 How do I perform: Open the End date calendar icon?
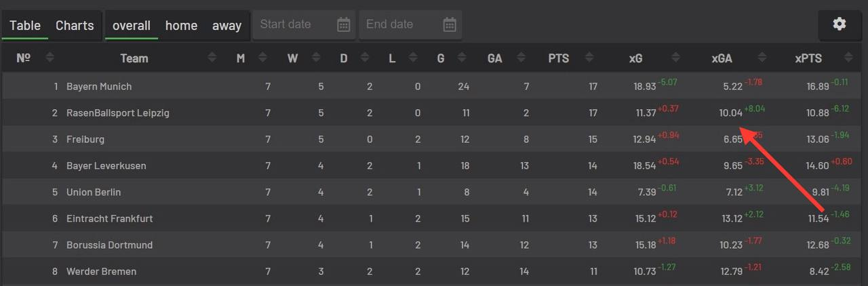click(x=450, y=25)
